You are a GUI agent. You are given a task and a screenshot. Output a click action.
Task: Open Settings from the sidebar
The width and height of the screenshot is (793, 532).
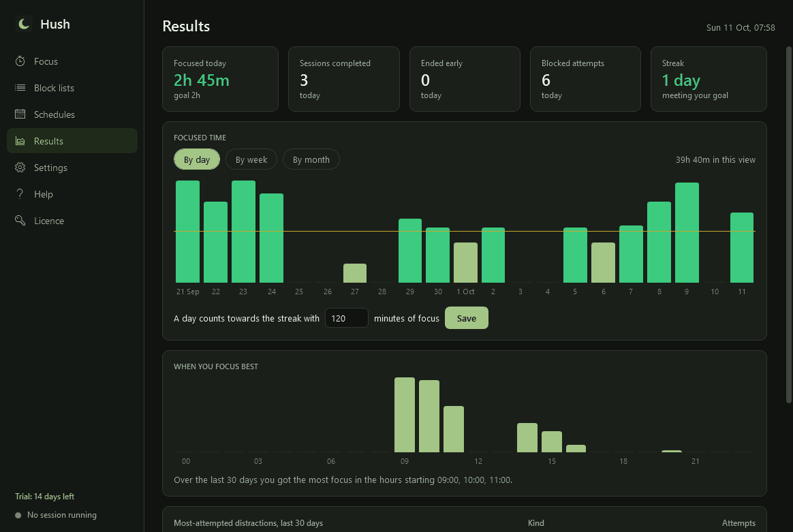[72, 168]
